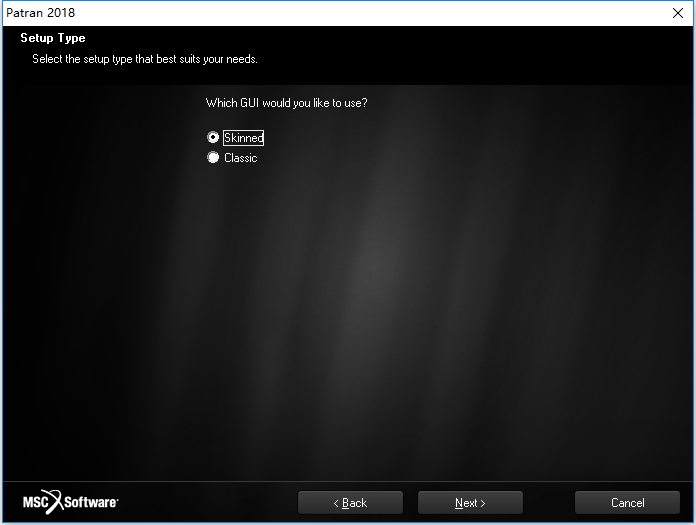
Task: Go back with the Back button
Action: tap(350, 503)
